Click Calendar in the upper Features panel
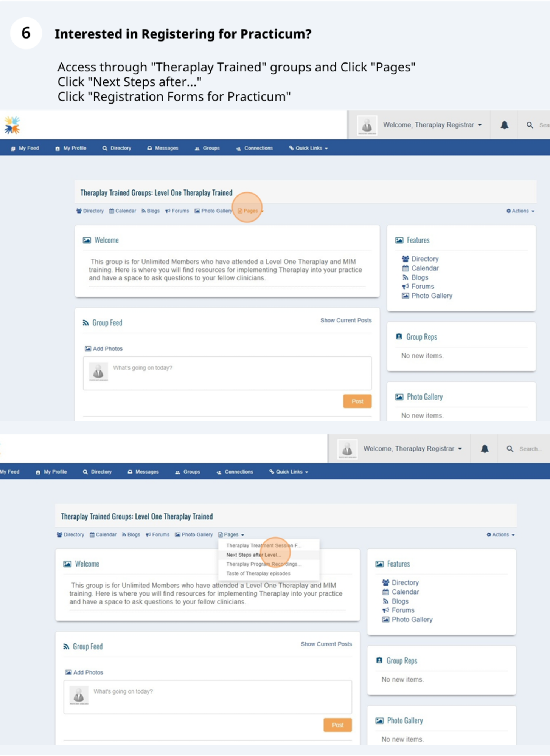This screenshot has height=756, width=550. click(x=425, y=268)
